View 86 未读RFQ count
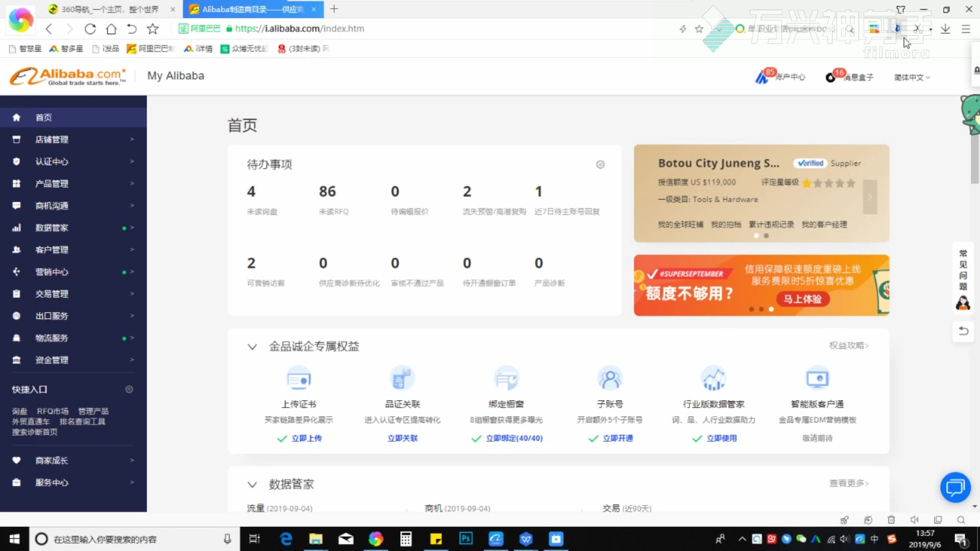980x551 pixels. pyautogui.click(x=328, y=192)
